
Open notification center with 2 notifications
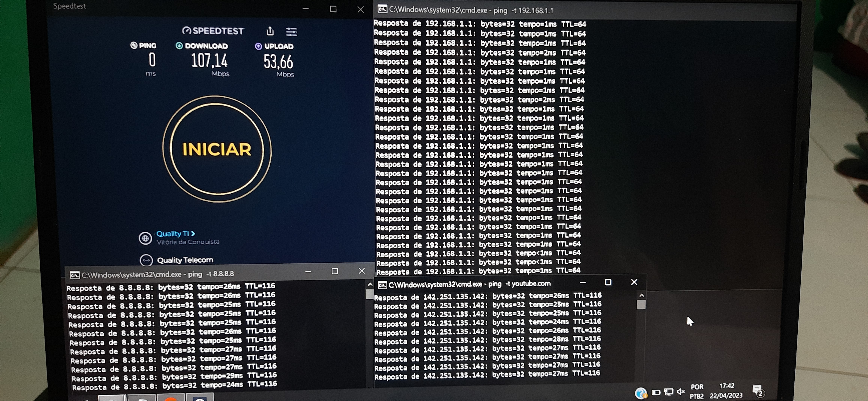757,391
